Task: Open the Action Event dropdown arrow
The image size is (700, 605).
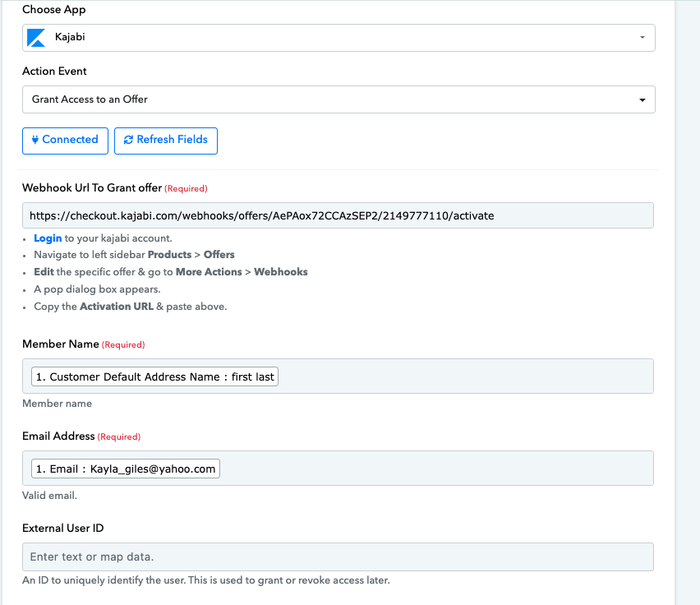Action: (x=642, y=99)
